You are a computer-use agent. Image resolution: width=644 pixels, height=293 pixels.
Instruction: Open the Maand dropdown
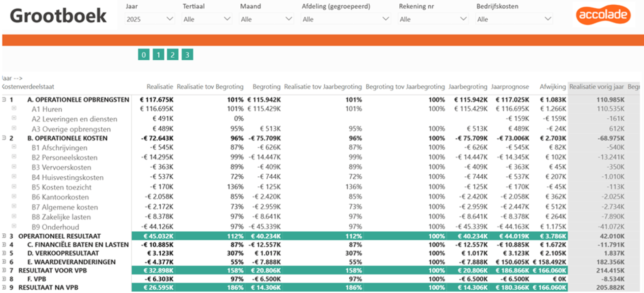click(x=266, y=19)
